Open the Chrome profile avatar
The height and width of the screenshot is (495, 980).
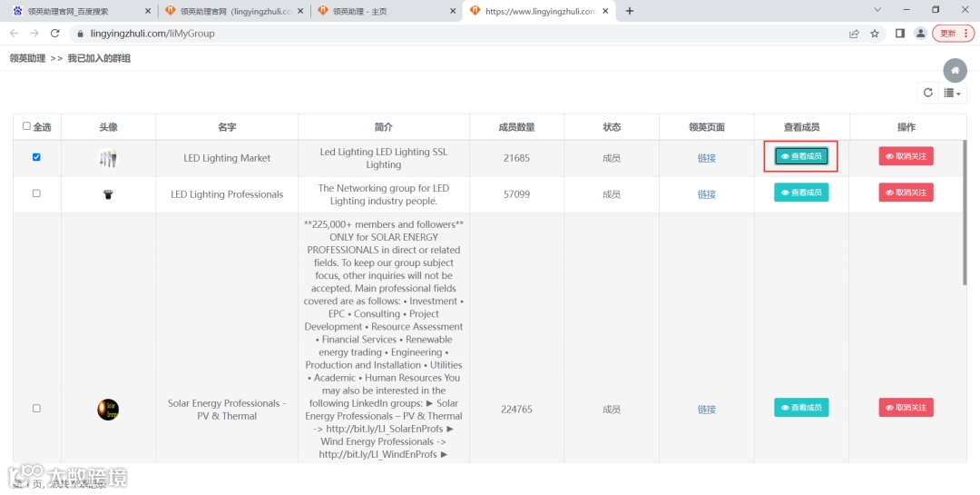pyautogui.click(x=920, y=34)
